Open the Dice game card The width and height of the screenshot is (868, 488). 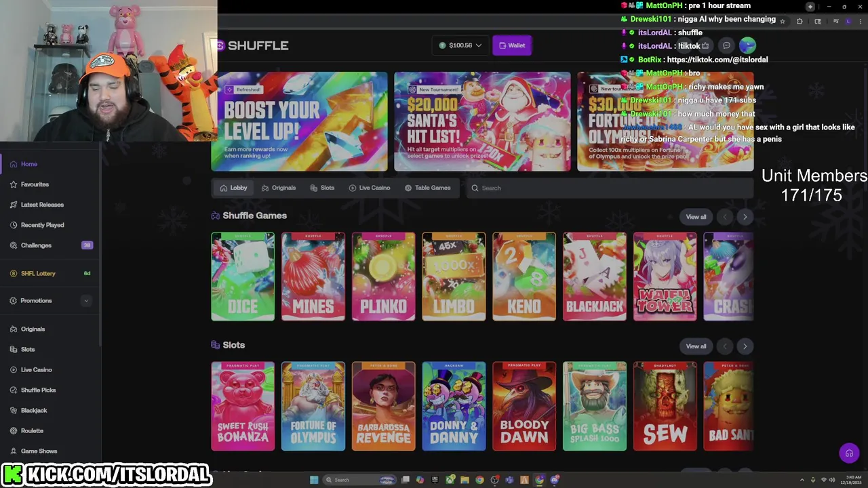coord(243,277)
